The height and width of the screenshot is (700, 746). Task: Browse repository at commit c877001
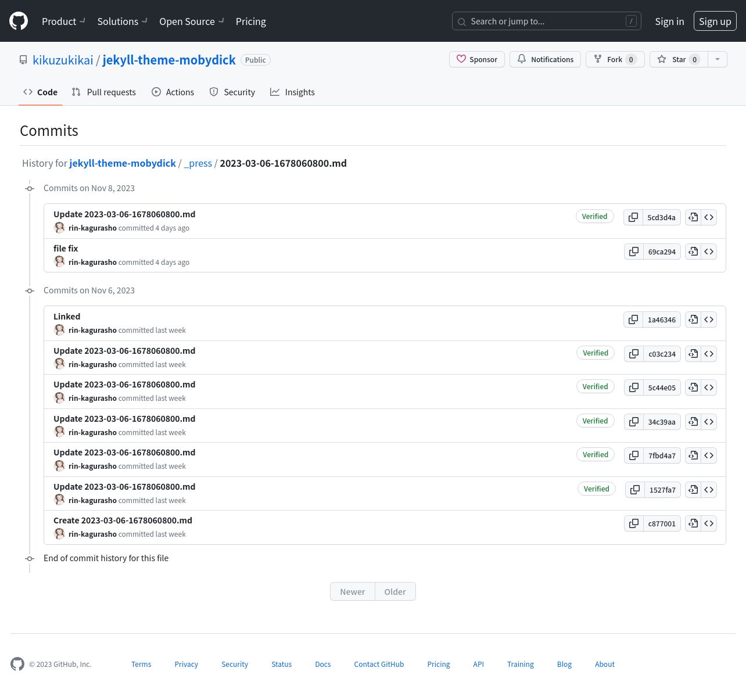click(x=709, y=523)
